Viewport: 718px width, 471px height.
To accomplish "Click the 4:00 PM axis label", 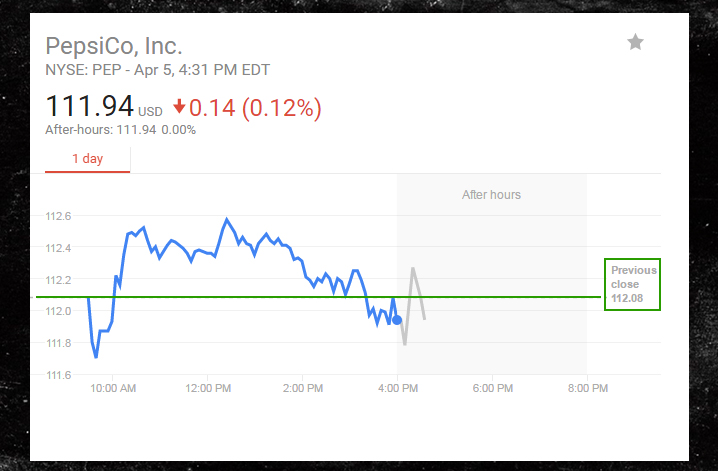I will (398, 389).
